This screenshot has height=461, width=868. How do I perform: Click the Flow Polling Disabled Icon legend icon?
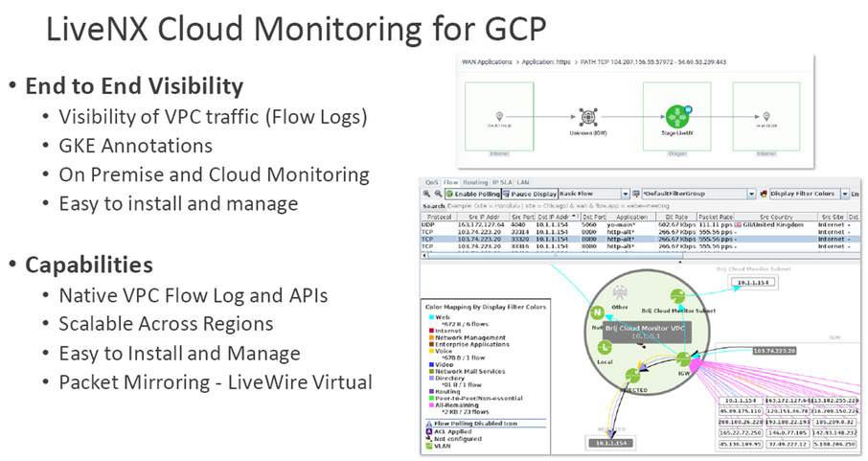coord(429,424)
